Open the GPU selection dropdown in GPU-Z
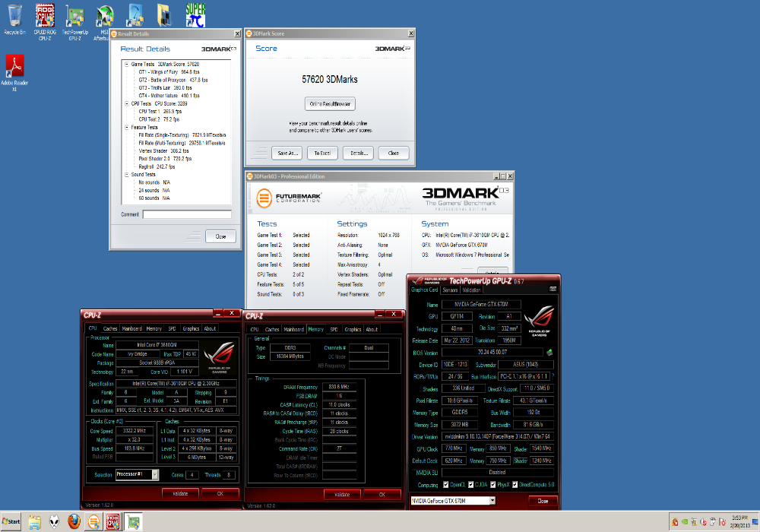The image size is (760, 532). 492,501
